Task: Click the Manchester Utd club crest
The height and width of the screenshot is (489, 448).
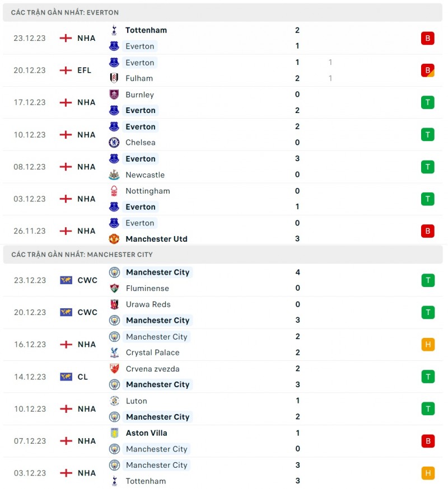Action: pyautogui.click(x=114, y=239)
